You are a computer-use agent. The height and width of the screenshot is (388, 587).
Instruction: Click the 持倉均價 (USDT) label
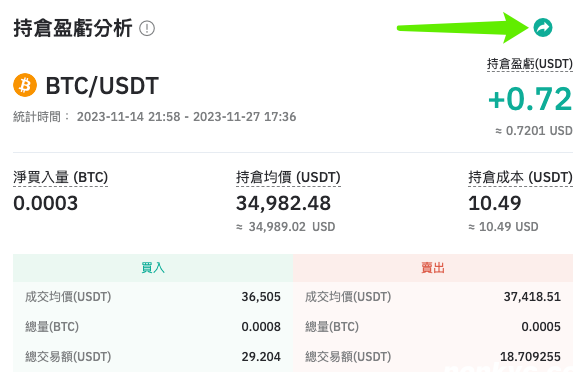288,177
